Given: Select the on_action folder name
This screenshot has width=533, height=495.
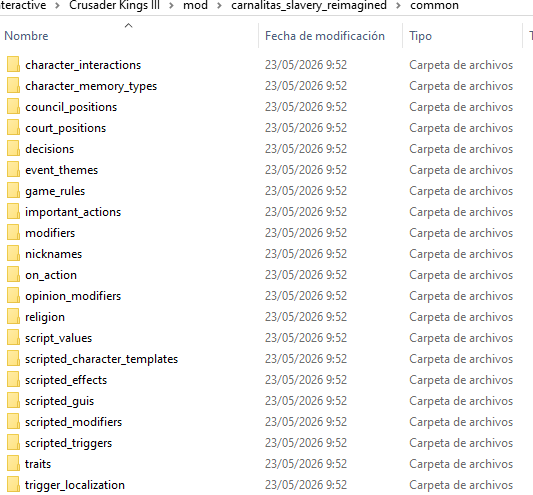Looking at the screenshot, I should [51, 275].
